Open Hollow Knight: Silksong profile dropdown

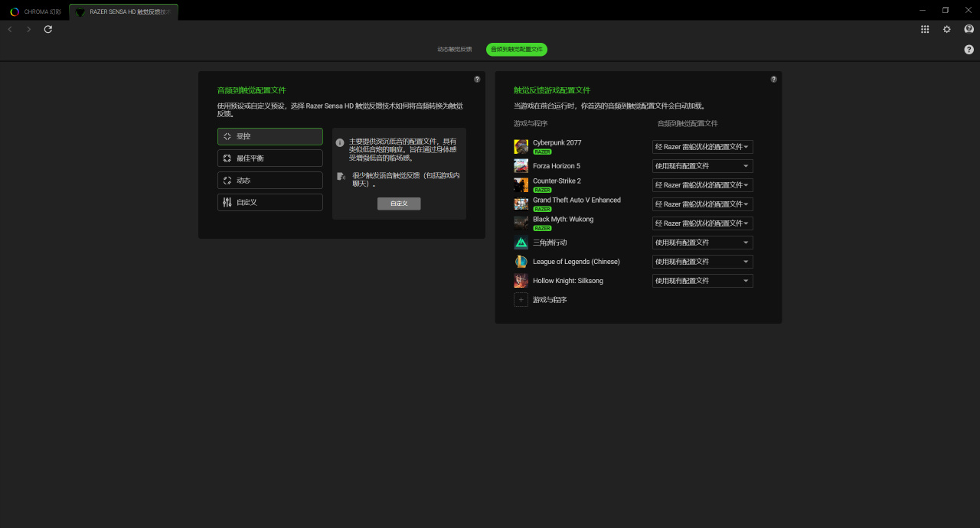[x=702, y=281]
